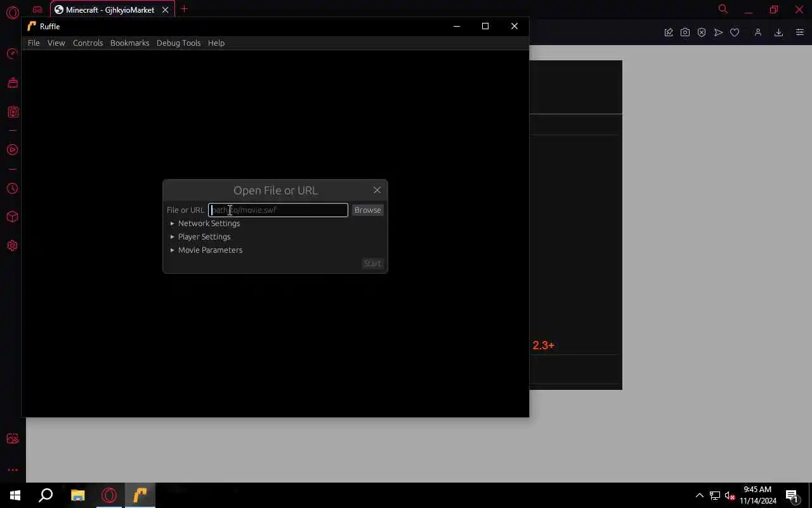Screen dimensions: 812x508
Task: Click the browser search magnifier icon
Action: 723,9
